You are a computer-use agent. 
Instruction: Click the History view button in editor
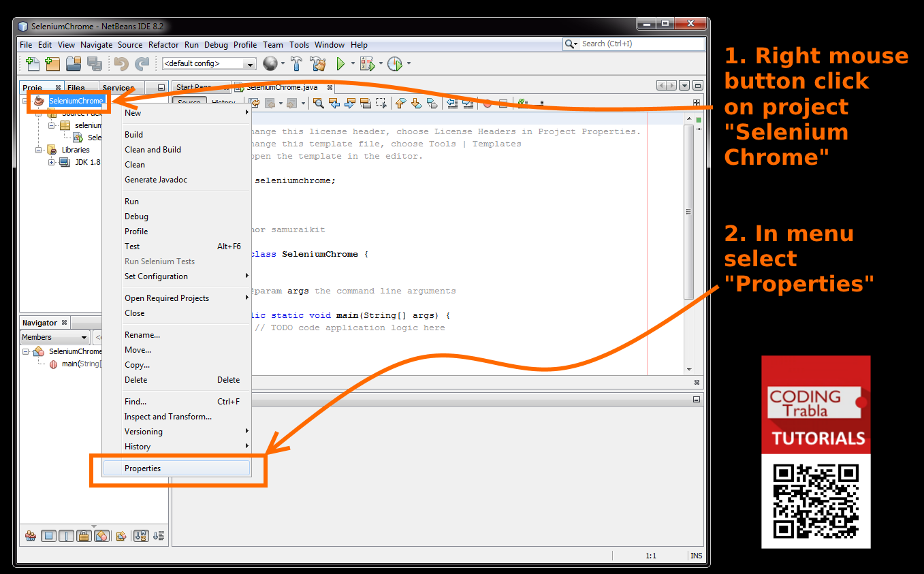pos(223,103)
